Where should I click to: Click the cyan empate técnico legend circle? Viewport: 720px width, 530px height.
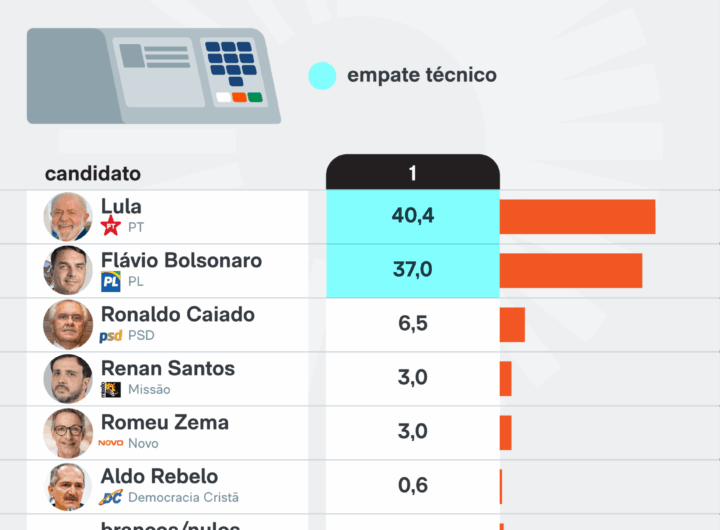[x=322, y=76]
